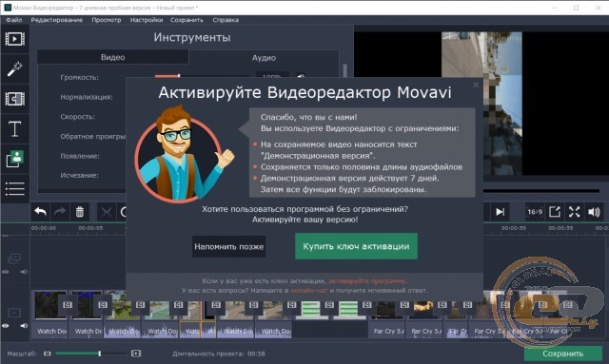Seek using the preview progress bar
Screen dimensions: 609x364
click(x=541, y=190)
